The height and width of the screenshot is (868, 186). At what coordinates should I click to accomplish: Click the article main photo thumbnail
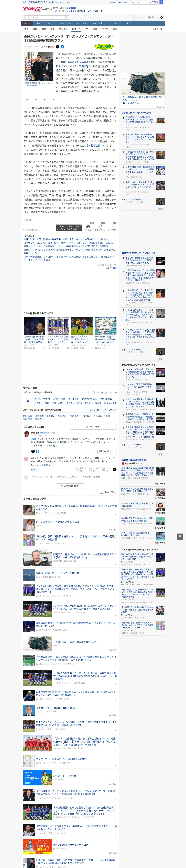pyautogui.click(x=39, y=66)
